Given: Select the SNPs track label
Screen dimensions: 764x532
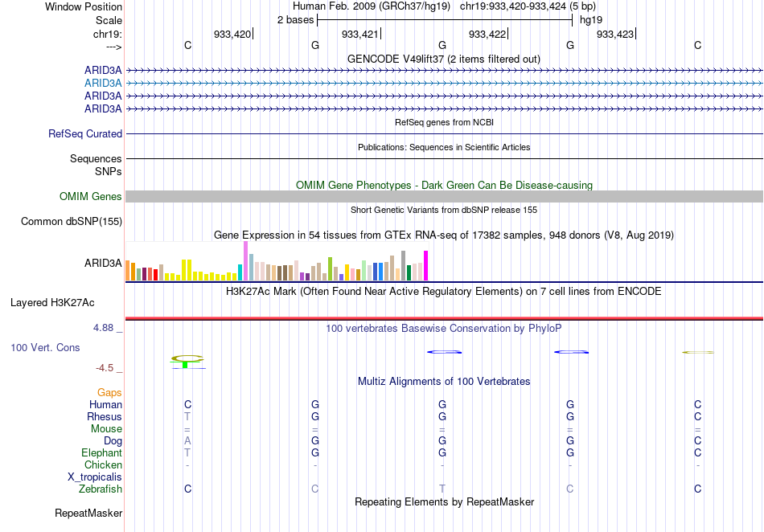Looking at the screenshot, I should [x=109, y=171].
